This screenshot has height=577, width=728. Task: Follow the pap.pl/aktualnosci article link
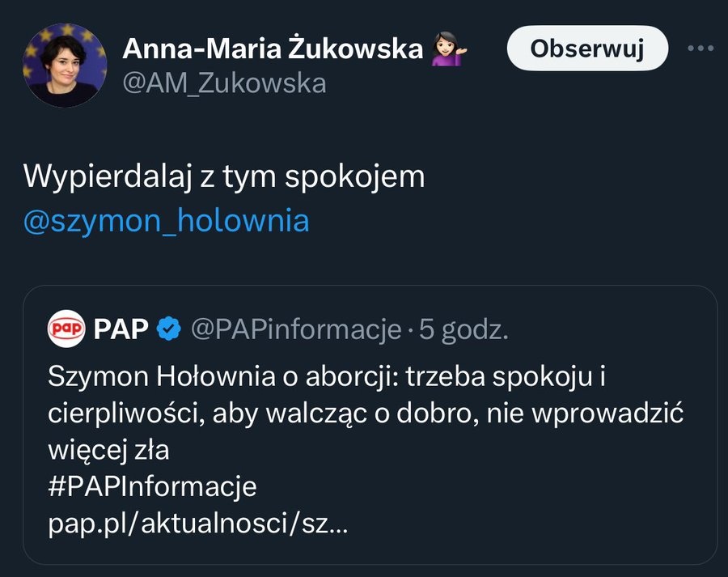198,524
